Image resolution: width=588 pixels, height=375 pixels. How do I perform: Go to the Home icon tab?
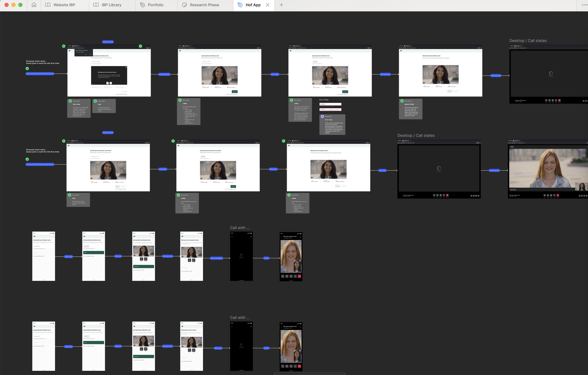34,5
